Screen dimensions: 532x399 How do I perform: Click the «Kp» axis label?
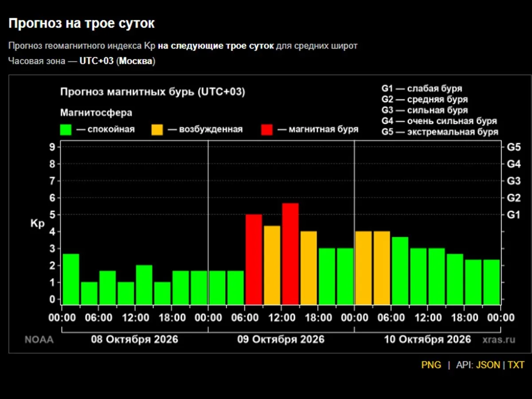click(37, 224)
